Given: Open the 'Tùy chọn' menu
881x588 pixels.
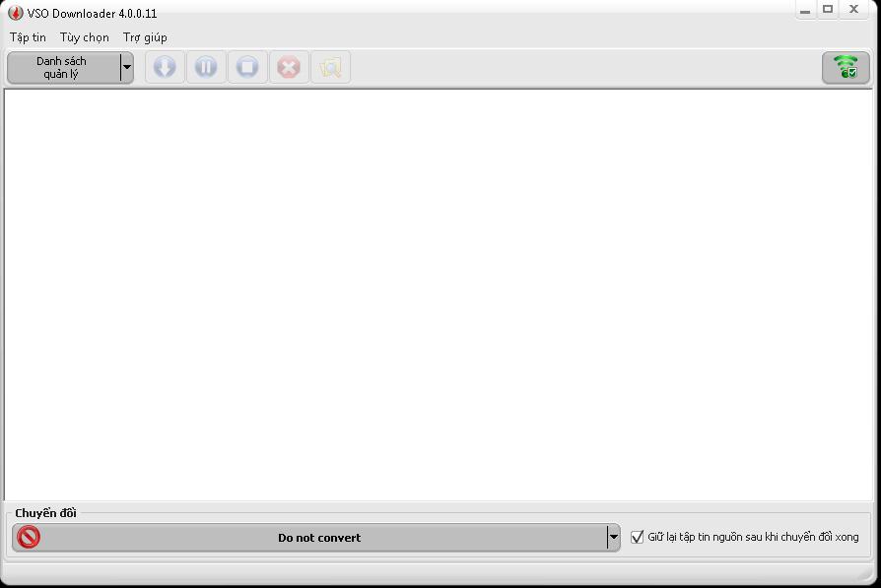Looking at the screenshot, I should click(85, 37).
